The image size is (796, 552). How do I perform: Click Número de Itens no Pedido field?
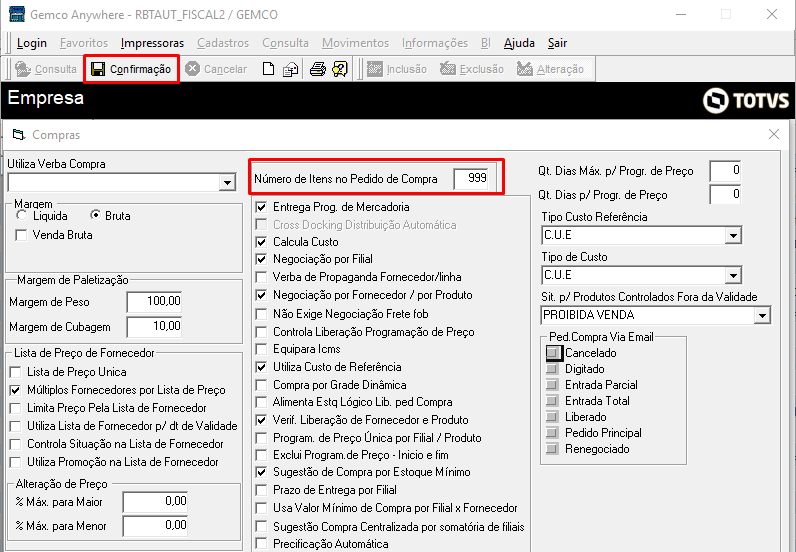click(x=471, y=178)
